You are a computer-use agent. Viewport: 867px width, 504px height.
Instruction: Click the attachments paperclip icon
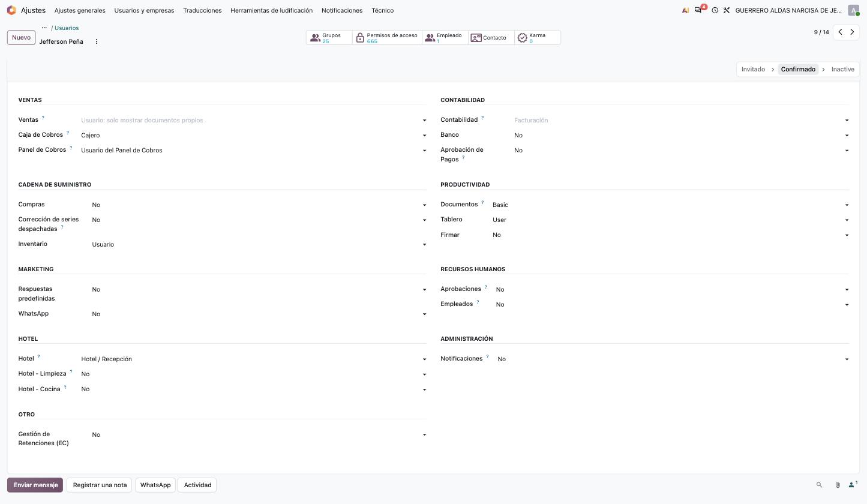click(x=838, y=485)
